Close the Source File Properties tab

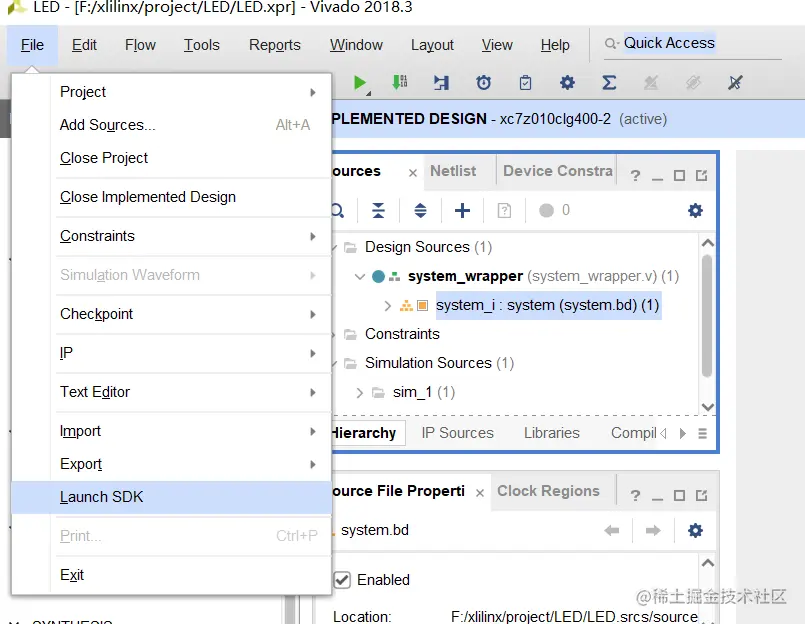(480, 494)
